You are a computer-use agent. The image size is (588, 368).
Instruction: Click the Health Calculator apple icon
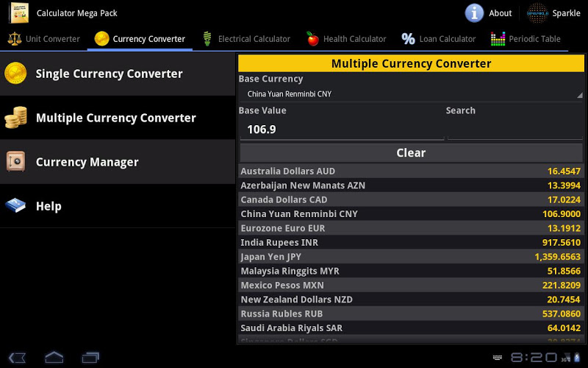pos(312,39)
